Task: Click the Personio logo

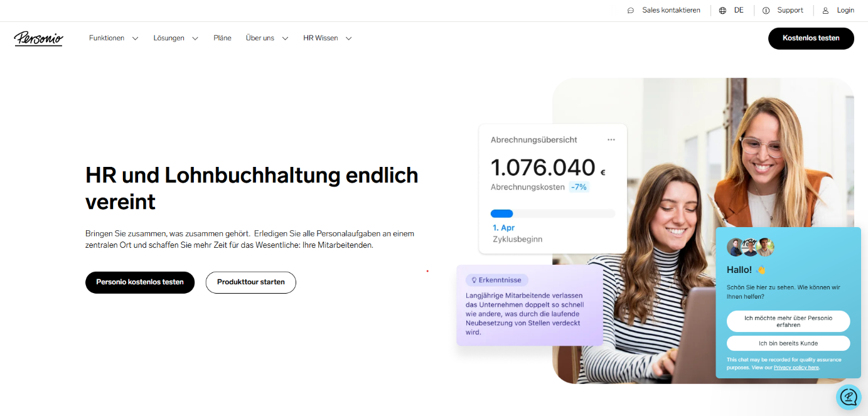Action: [38, 39]
